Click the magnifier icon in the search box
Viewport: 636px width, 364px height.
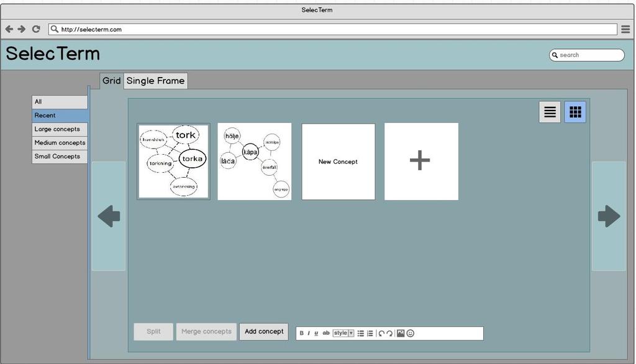555,55
